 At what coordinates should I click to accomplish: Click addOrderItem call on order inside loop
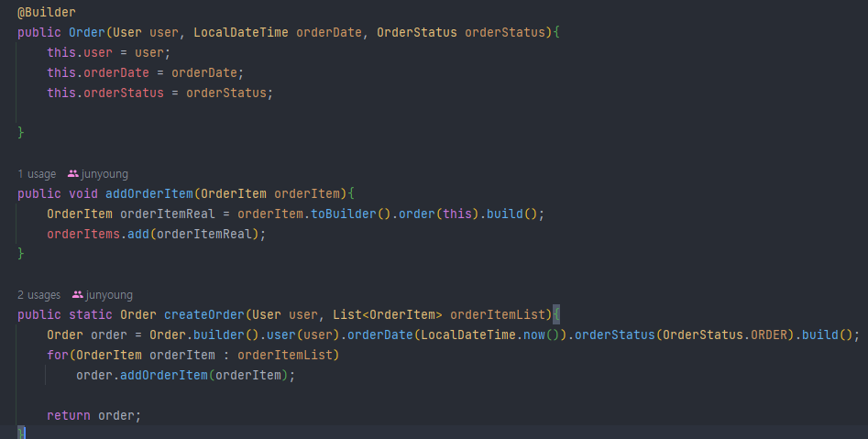pos(164,375)
